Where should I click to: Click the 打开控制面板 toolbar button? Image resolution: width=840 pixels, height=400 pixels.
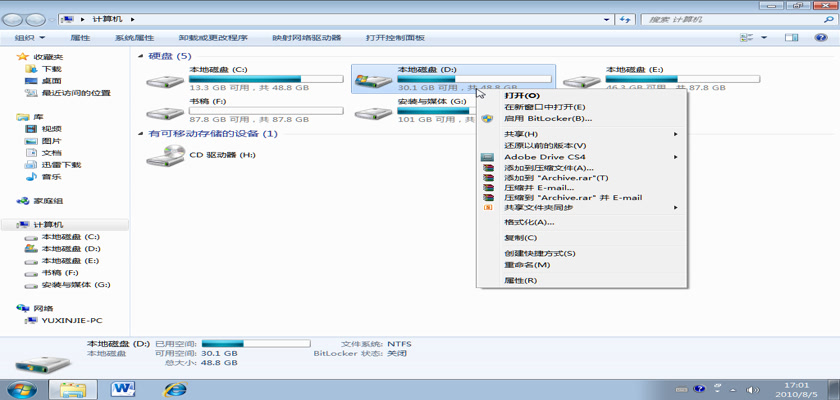tap(395, 37)
